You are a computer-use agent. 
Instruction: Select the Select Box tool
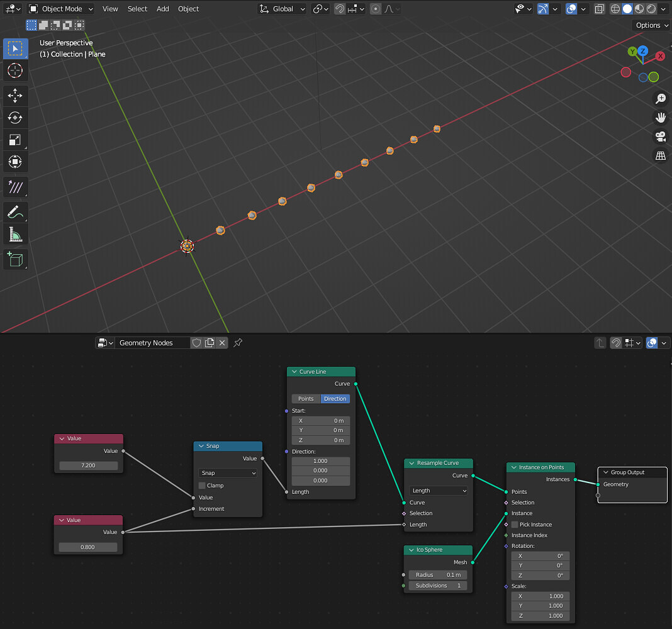pos(16,49)
